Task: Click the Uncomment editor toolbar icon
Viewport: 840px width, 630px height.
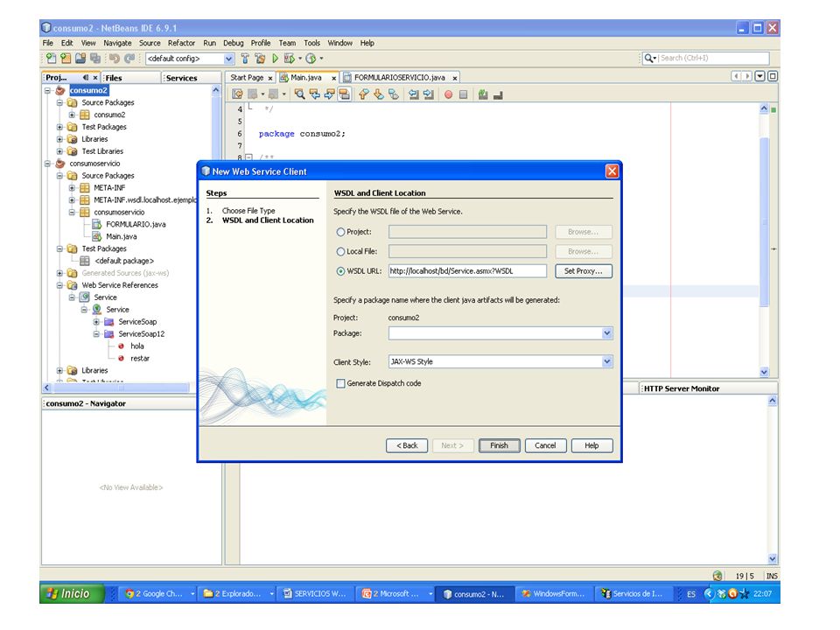Action: 498,94
